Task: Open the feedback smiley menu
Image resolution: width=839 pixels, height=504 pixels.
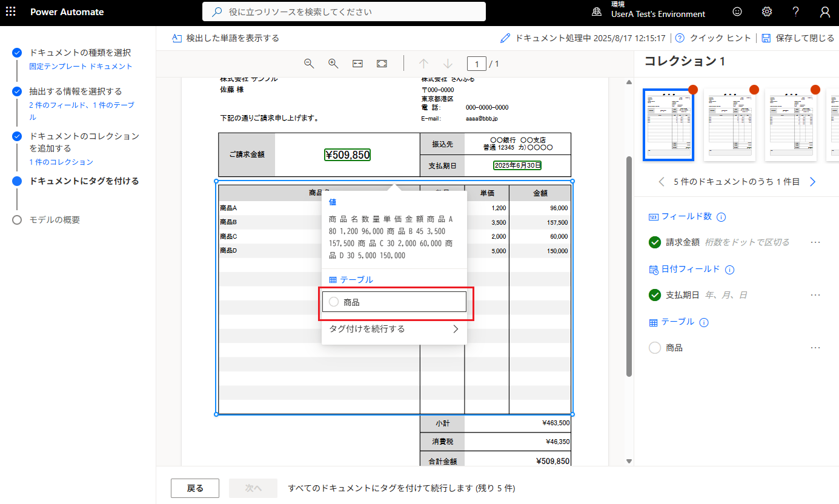Action: [737, 12]
